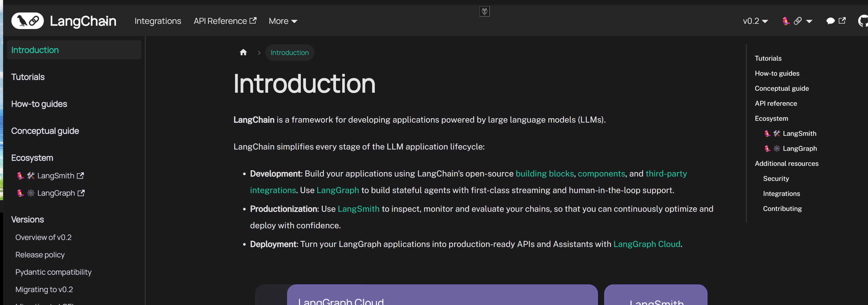Open Tutorials in left sidebar
Viewport: 868px width, 305px height.
28,77
